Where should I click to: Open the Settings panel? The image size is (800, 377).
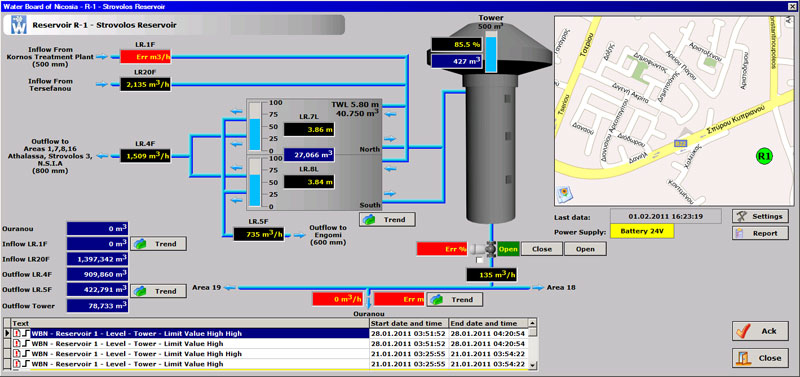pyautogui.click(x=760, y=216)
